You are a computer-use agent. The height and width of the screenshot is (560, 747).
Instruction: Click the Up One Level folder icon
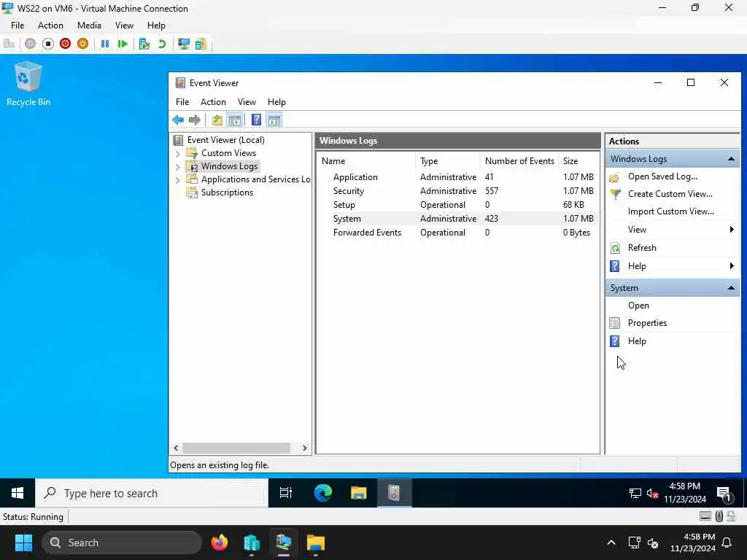click(x=217, y=120)
